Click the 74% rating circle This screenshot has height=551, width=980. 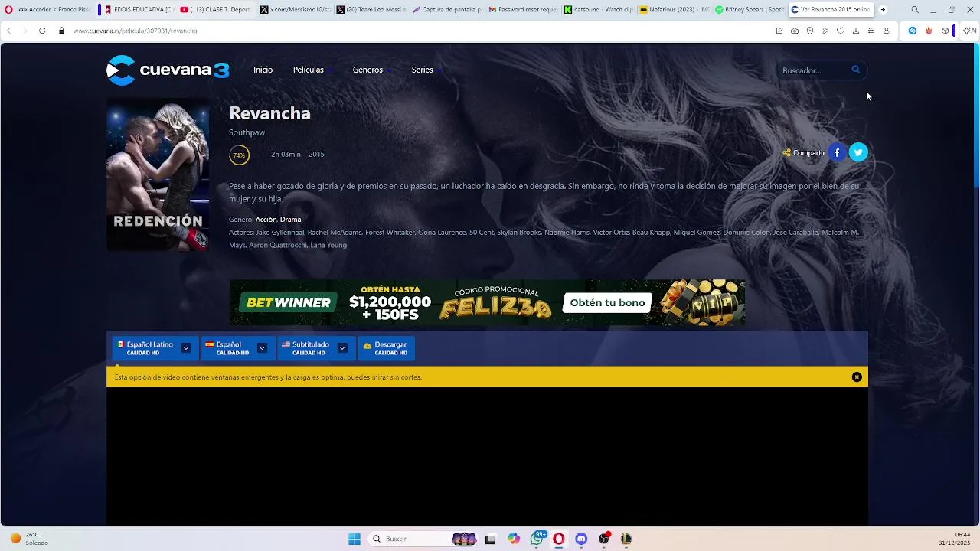(239, 155)
